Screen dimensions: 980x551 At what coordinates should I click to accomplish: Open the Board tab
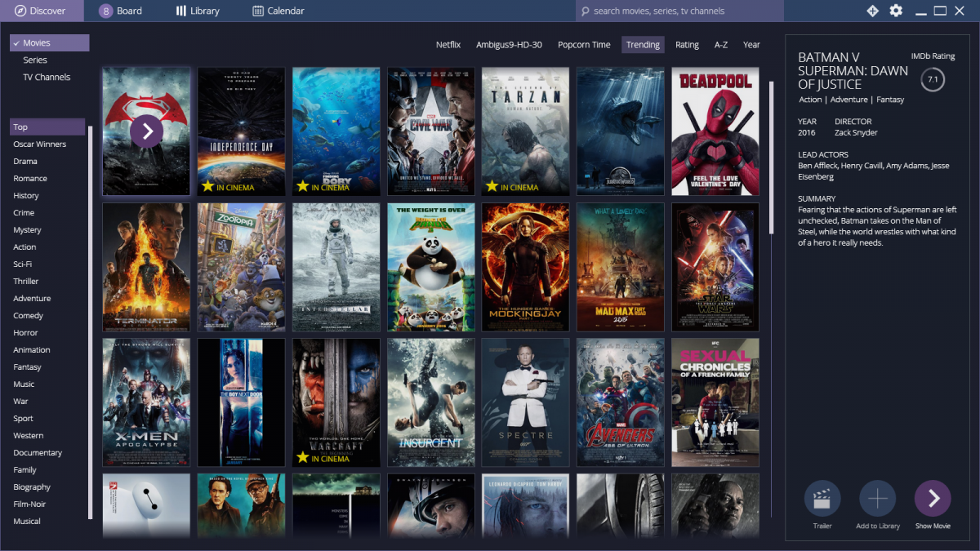coord(121,11)
